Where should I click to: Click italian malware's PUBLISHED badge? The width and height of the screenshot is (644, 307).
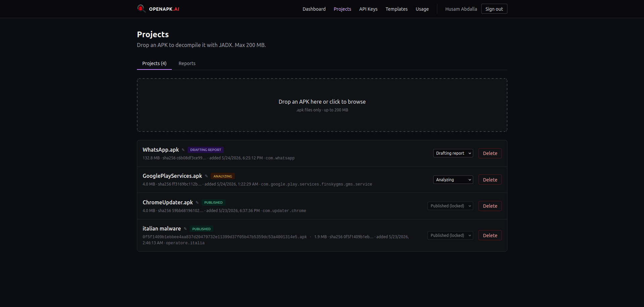click(201, 229)
